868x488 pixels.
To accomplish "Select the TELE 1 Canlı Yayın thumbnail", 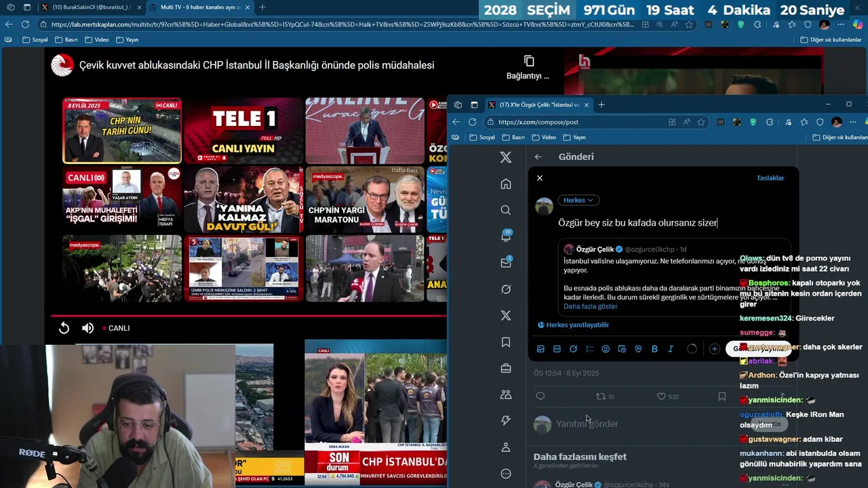I will 243,131.
